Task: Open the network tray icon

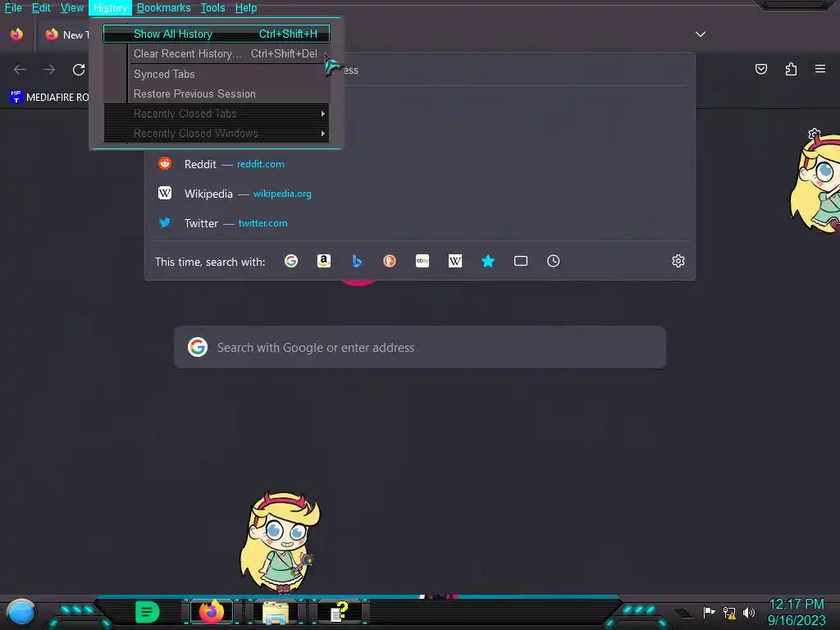Action: click(729, 612)
